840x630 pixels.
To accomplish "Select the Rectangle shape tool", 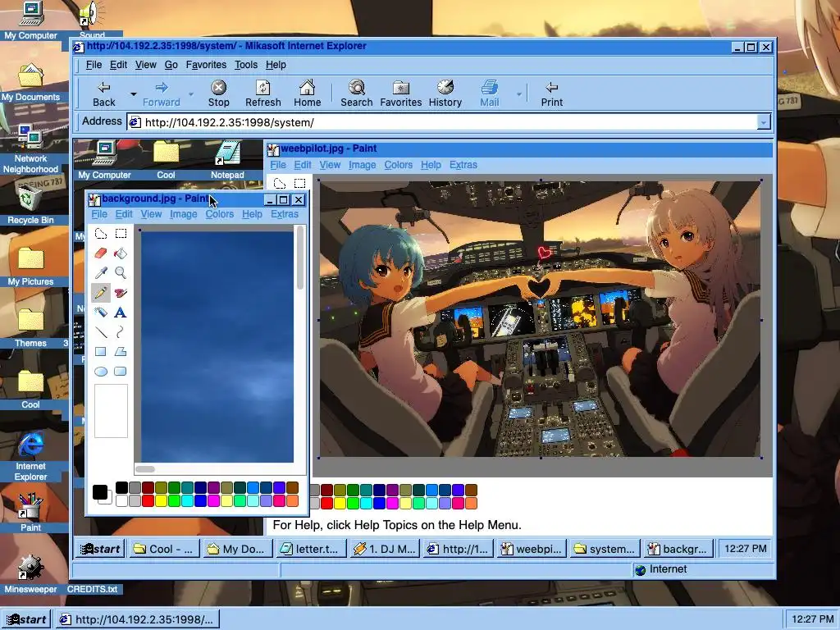I will pos(101,352).
